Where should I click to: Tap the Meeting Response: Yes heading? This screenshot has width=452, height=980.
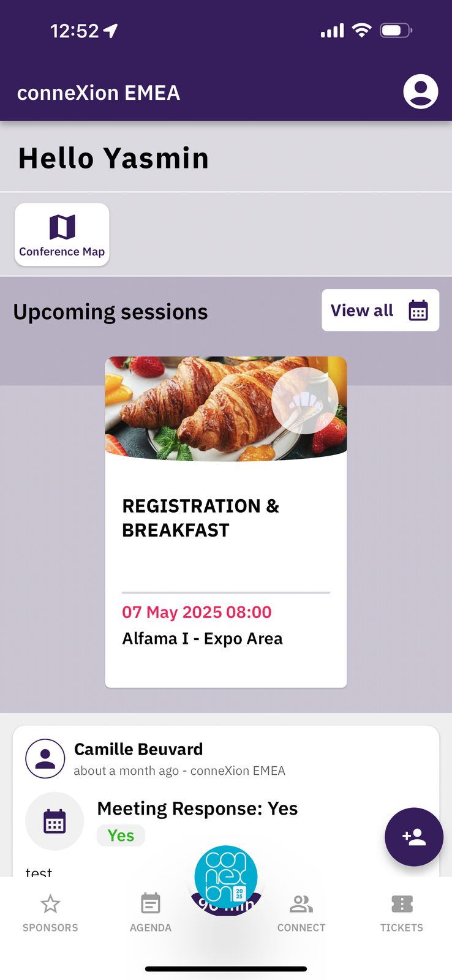click(x=197, y=809)
